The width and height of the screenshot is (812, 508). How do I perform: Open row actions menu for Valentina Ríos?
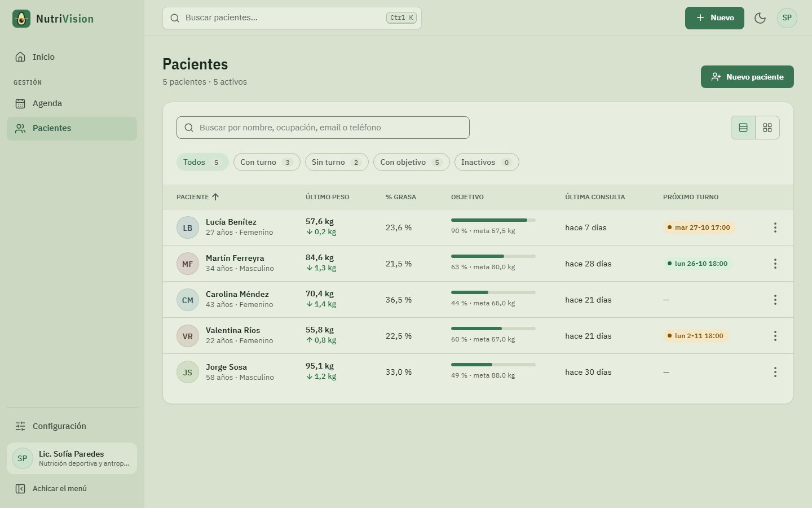(775, 336)
